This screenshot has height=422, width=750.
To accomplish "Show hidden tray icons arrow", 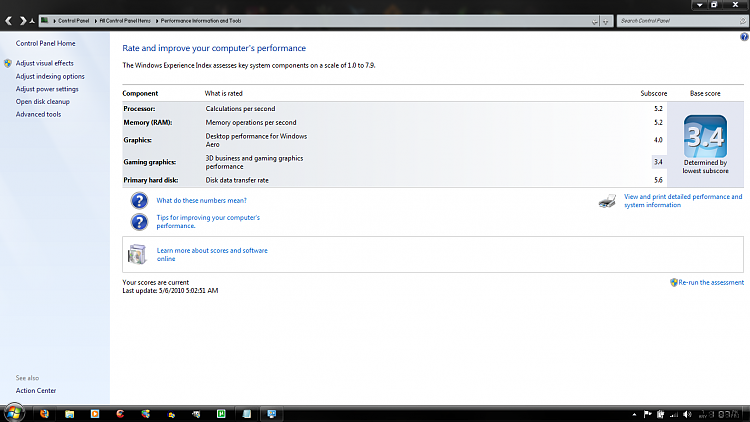I will click(x=634, y=414).
